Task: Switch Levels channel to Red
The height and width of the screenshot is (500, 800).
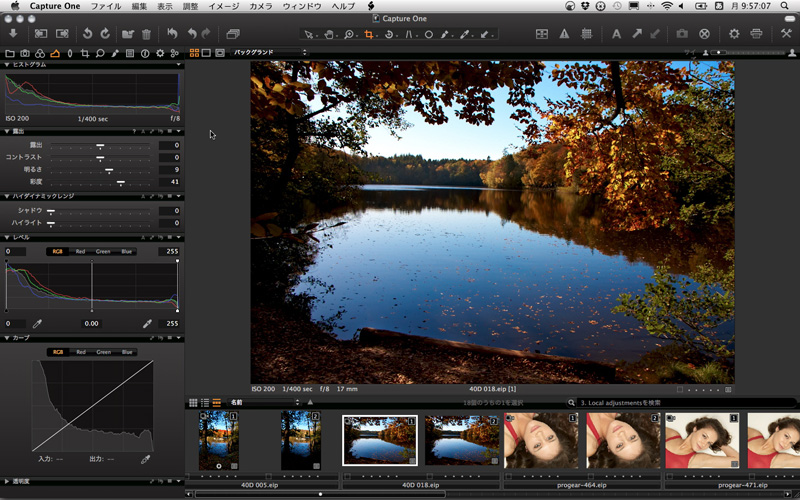Action: pyautogui.click(x=80, y=252)
